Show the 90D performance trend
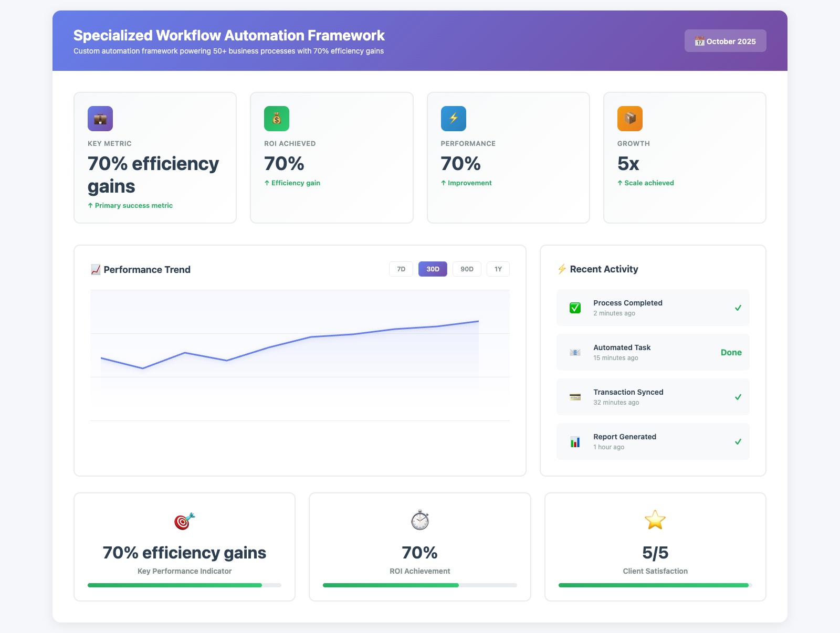Image resolution: width=840 pixels, height=633 pixels. tap(467, 269)
